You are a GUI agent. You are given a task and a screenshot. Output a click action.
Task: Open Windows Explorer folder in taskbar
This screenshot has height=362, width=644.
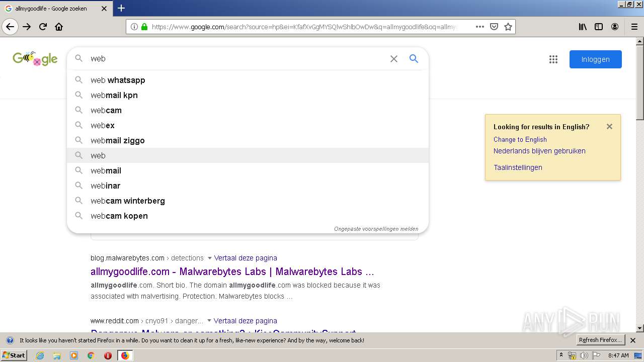[57, 355]
